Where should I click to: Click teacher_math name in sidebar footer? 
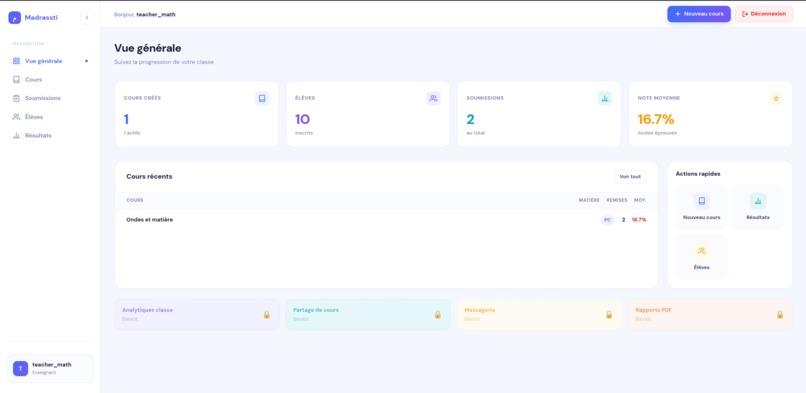pos(52,365)
